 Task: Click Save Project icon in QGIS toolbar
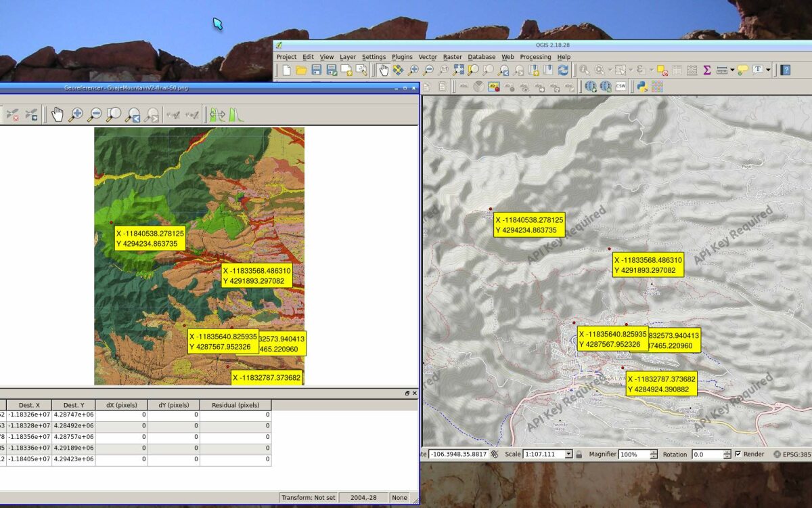tap(316, 70)
